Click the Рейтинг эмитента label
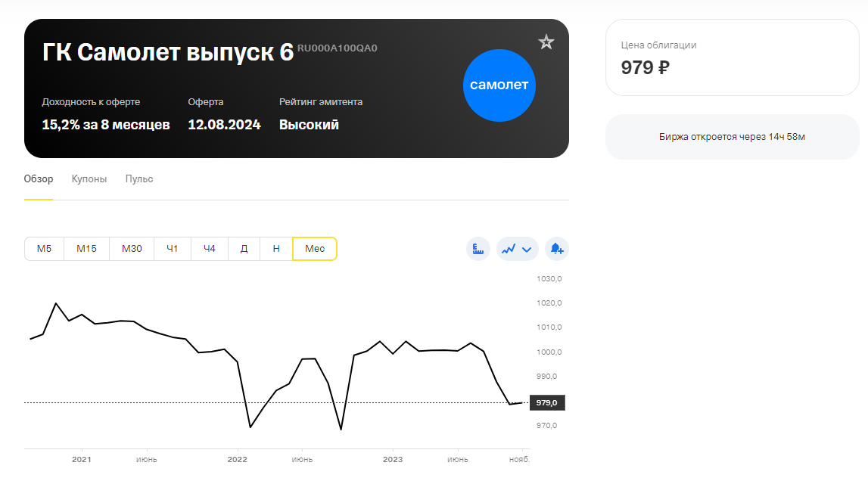868x481 pixels. click(x=321, y=102)
